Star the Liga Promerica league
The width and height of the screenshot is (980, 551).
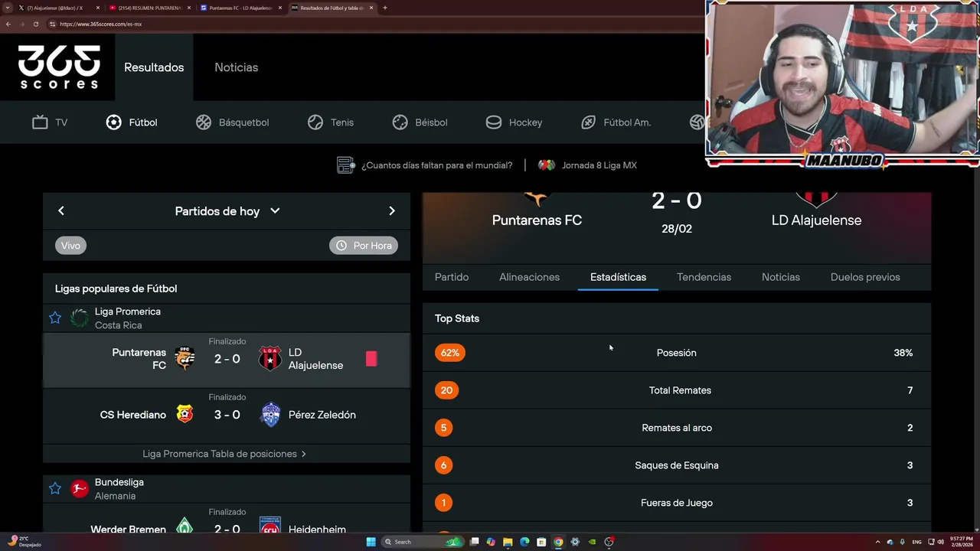click(x=55, y=318)
